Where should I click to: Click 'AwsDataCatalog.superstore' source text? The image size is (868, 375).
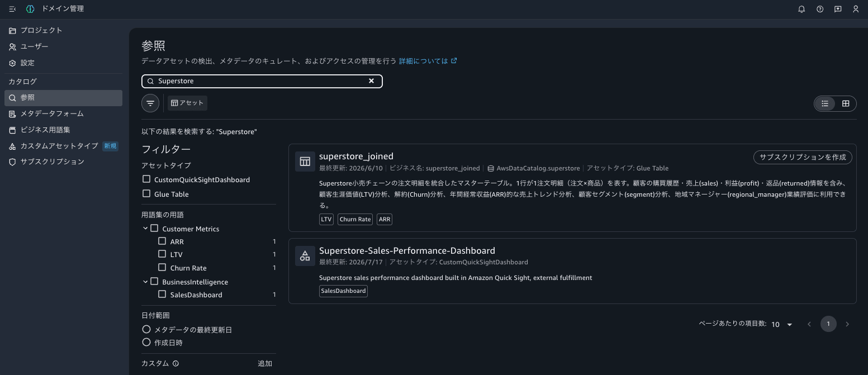(538, 168)
